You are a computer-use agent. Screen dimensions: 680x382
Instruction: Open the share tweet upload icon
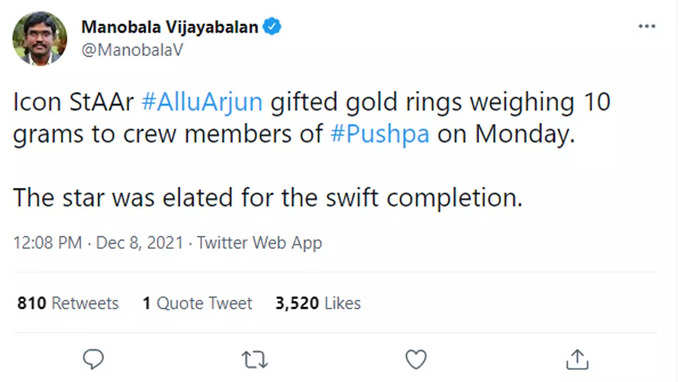pos(577,359)
